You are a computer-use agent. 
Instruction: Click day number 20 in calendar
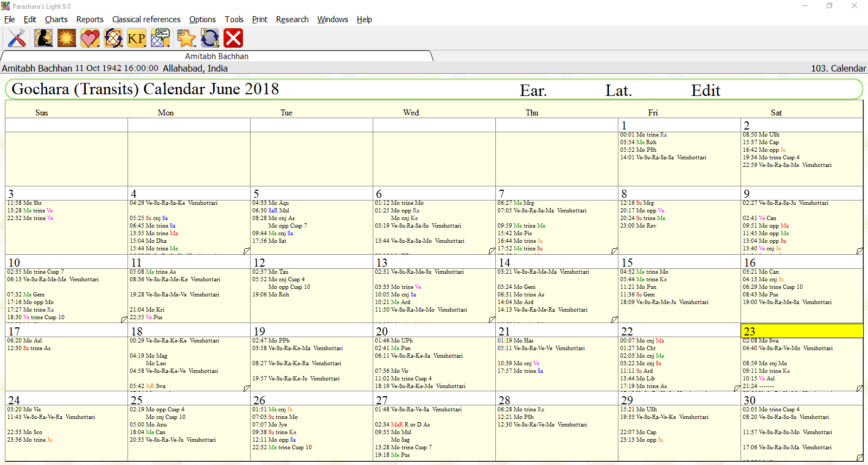[382, 331]
